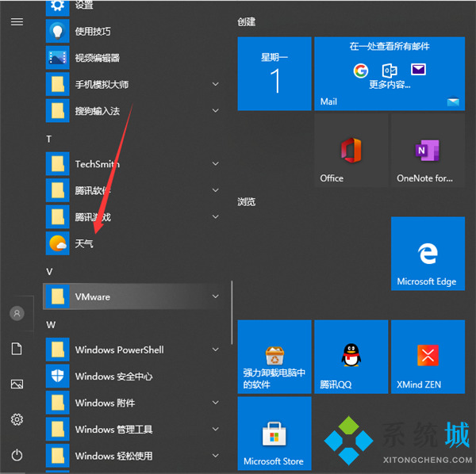This screenshot has width=476, height=474.
Task: Open the Office tile
Action: pyautogui.click(x=351, y=151)
